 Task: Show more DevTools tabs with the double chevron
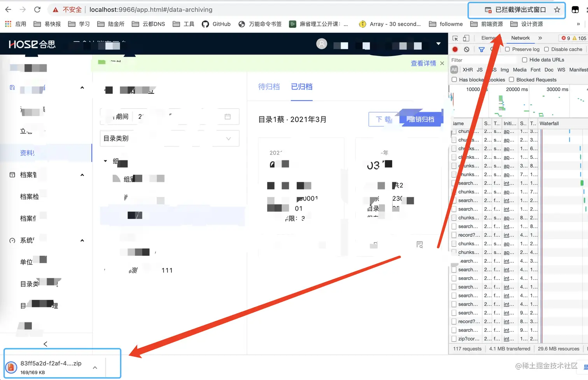(540, 38)
